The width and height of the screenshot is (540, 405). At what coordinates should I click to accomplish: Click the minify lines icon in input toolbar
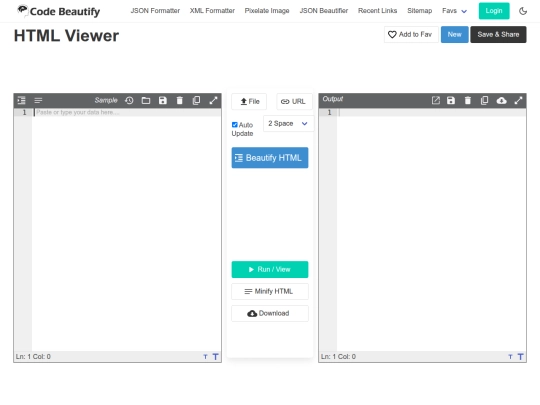tap(38, 100)
